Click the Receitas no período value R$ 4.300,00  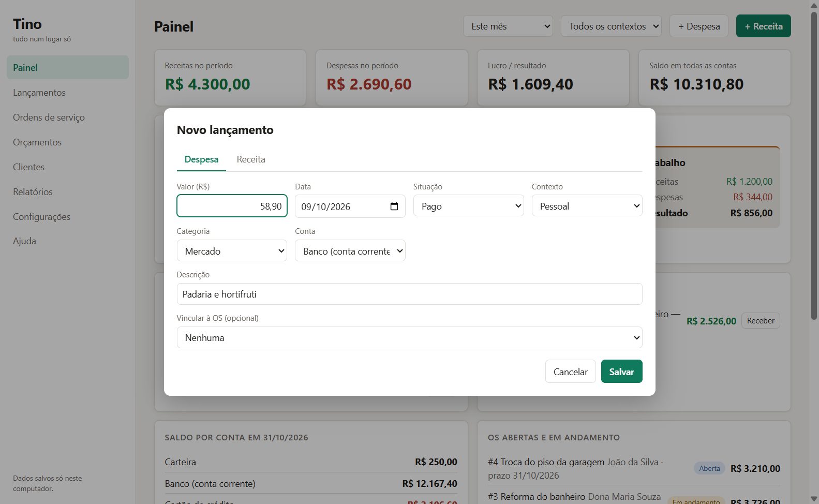[207, 84]
